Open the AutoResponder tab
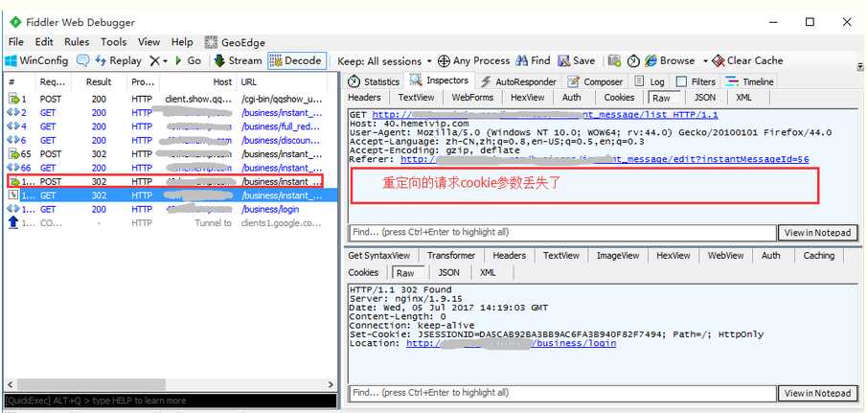The image size is (868, 413). [x=518, y=81]
